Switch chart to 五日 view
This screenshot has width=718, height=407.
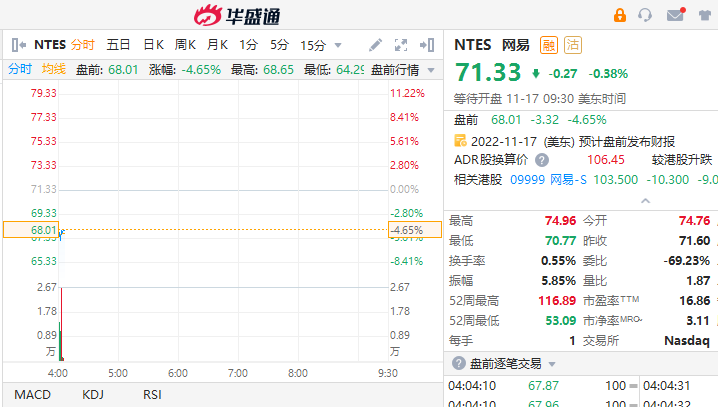[x=118, y=45]
